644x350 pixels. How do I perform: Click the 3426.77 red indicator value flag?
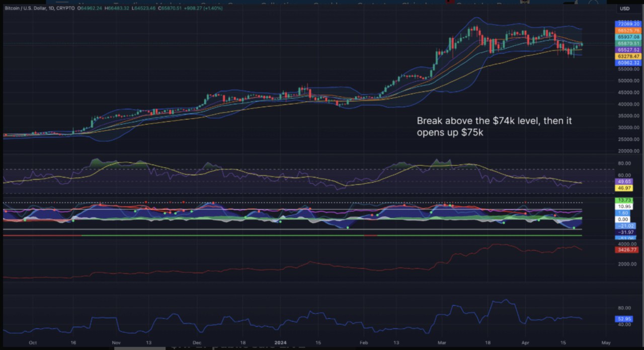[x=627, y=249]
